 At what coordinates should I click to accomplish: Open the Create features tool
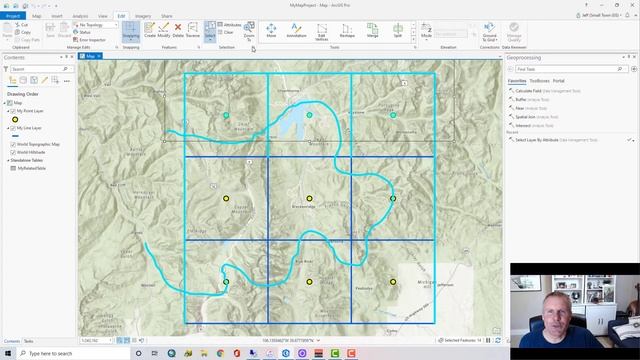150,30
